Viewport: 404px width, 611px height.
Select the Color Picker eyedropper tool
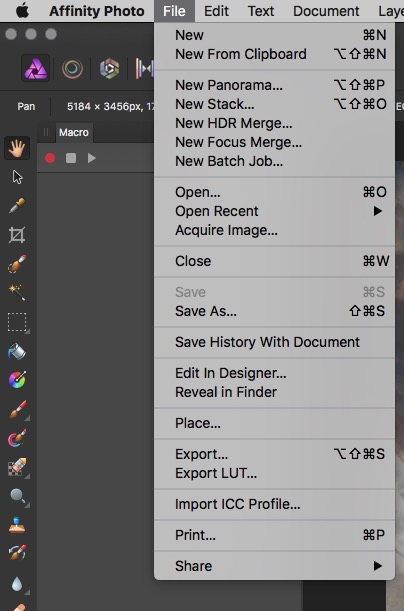pyautogui.click(x=17, y=205)
